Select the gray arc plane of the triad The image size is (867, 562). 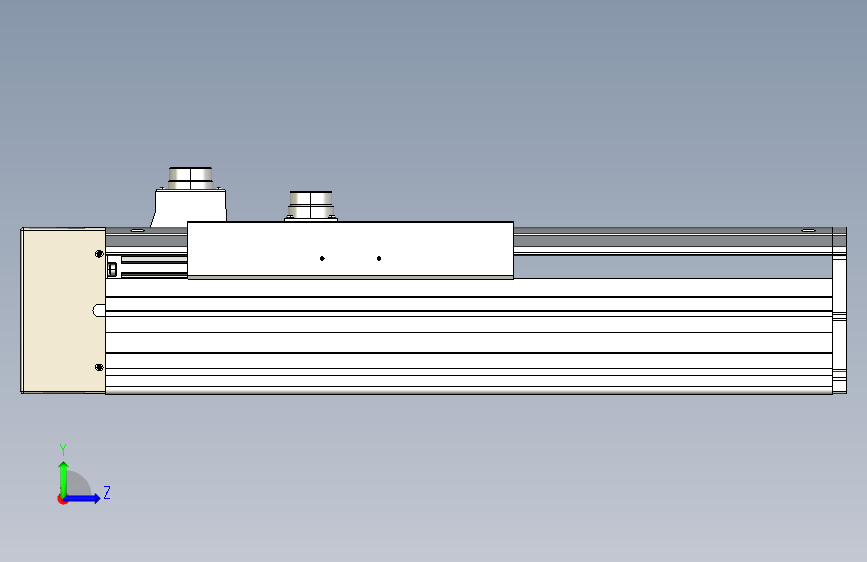pyautogui.click(x=79, y=484)
